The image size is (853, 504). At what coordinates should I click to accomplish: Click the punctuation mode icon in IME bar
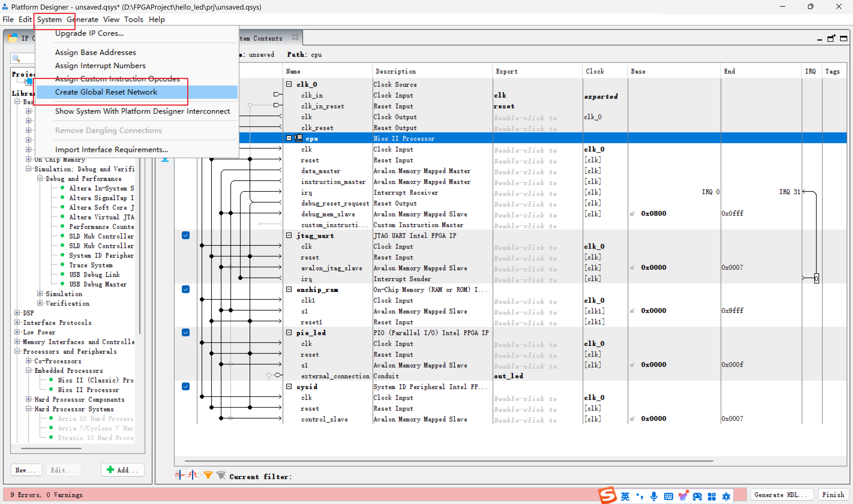(640, 496)
